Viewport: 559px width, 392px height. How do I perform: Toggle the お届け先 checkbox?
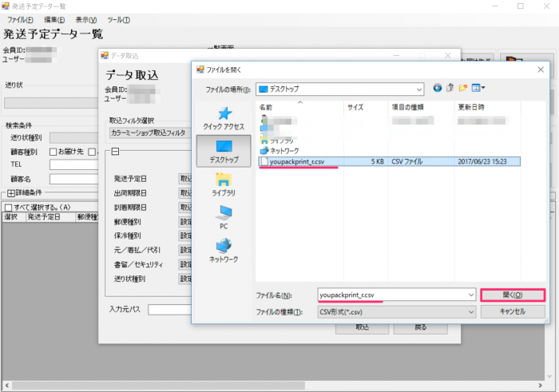tap(54, 152)
